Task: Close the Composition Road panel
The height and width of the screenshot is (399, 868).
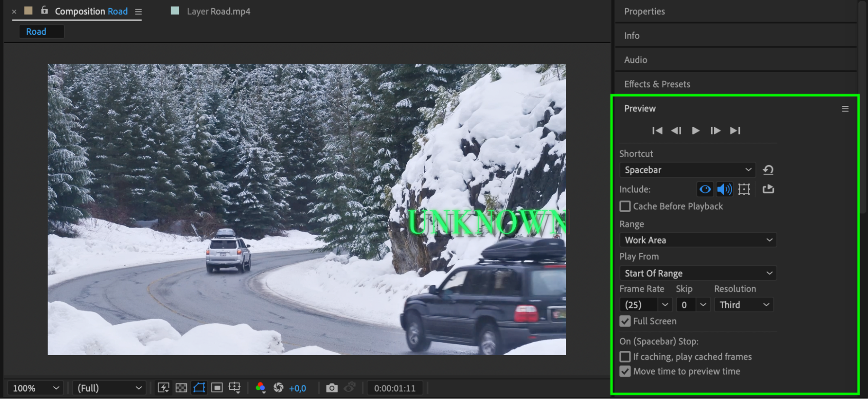Action: (x=14, y=12)
